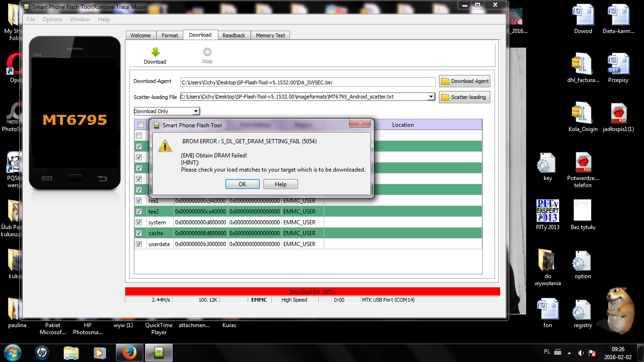Toggle the cache partition checkbox

[139, 233]
